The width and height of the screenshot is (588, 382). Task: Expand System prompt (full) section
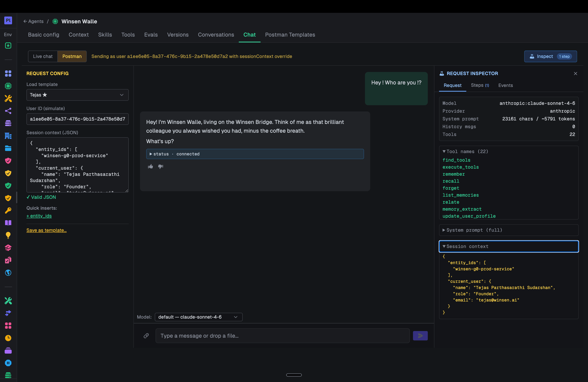tap(509, 230)
